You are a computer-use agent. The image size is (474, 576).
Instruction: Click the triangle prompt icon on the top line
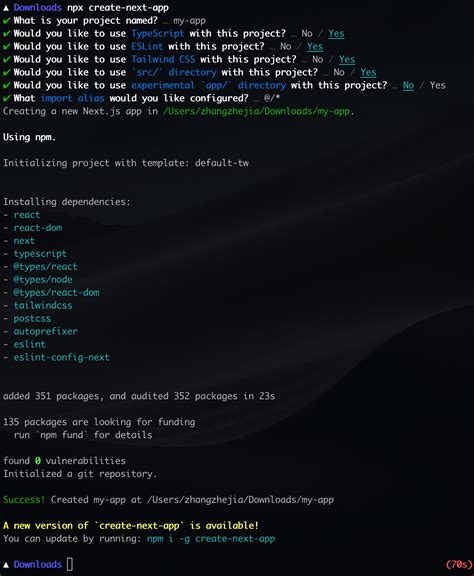6,8
